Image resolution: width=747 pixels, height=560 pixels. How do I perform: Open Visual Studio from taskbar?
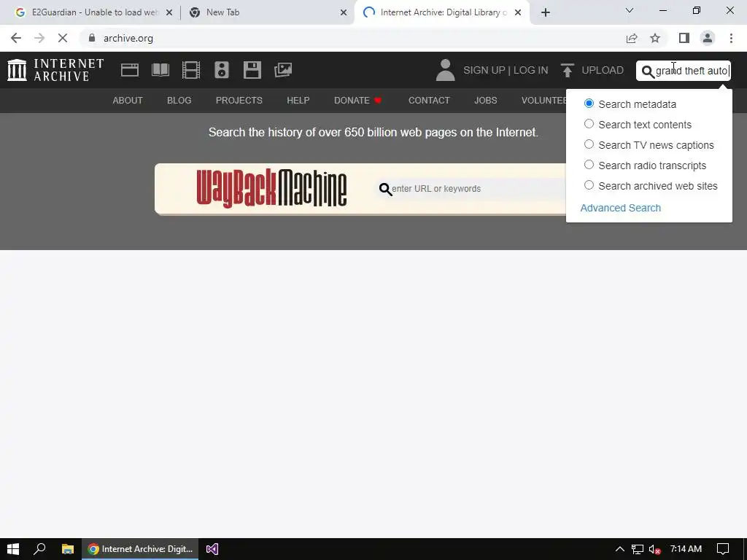(x=212, y=549)
